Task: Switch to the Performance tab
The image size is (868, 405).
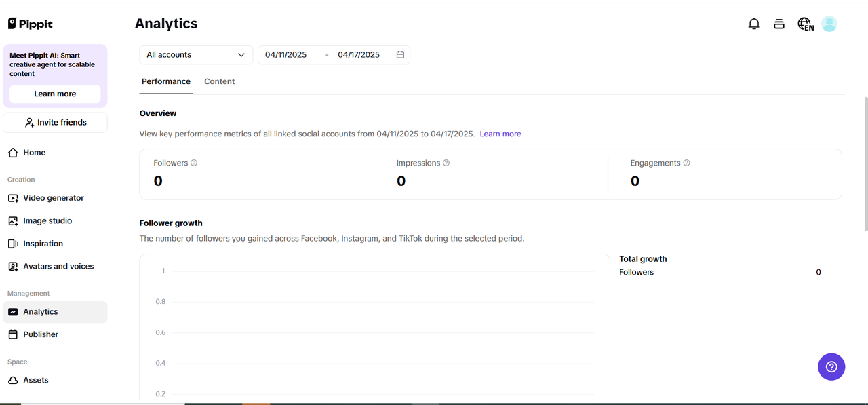Action: point(166,81)
